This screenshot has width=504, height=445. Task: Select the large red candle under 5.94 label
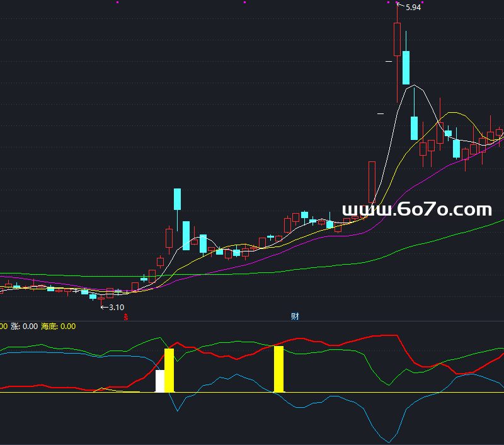click(x=397, y=40)
